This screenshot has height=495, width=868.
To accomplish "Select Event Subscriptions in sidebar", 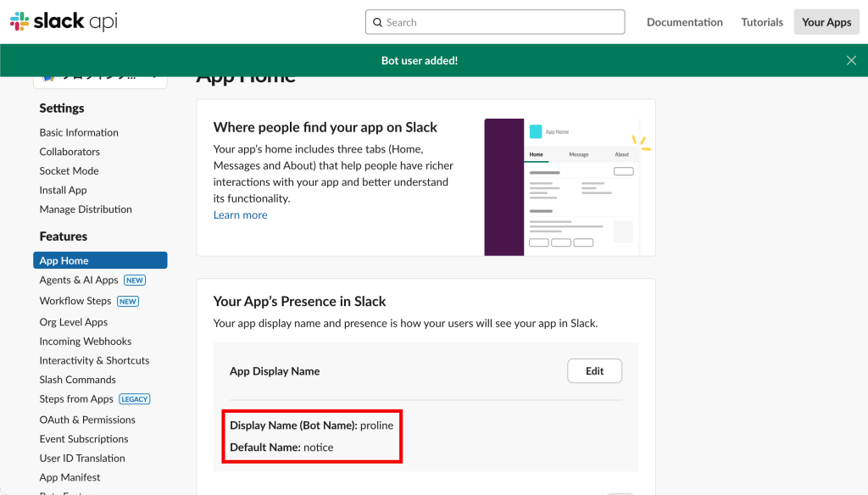I will click(84, 439).
